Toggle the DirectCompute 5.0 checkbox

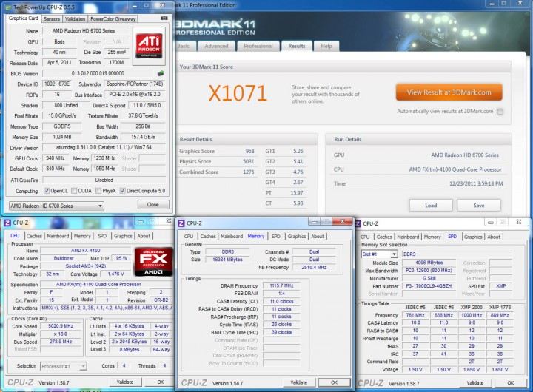123,191
